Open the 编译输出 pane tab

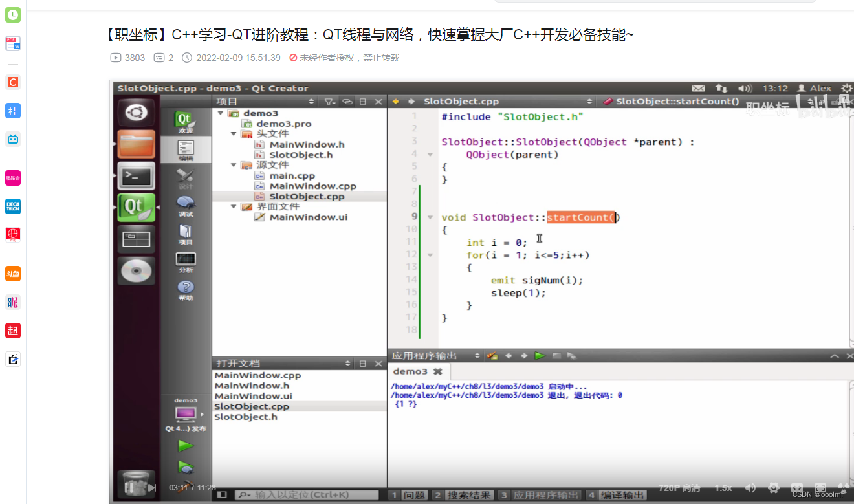[617, 495]
